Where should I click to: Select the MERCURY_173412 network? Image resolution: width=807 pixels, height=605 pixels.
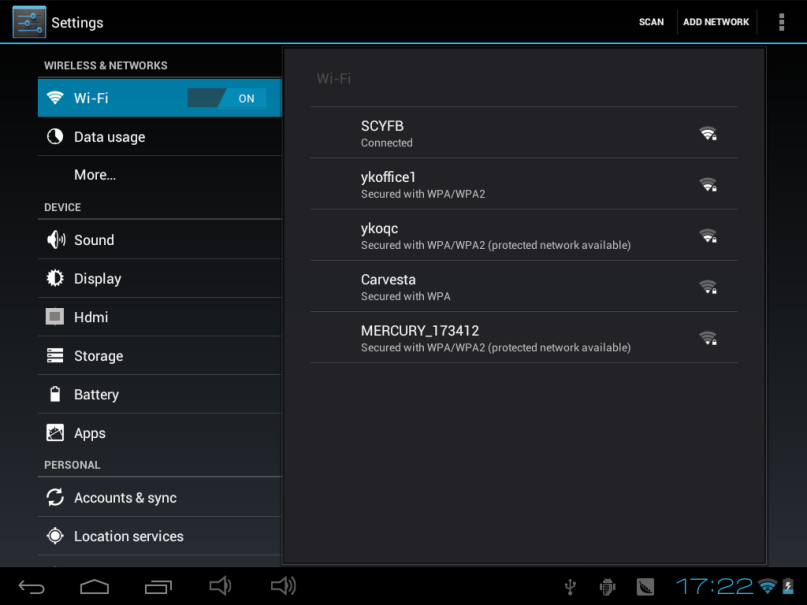[524, 337]
